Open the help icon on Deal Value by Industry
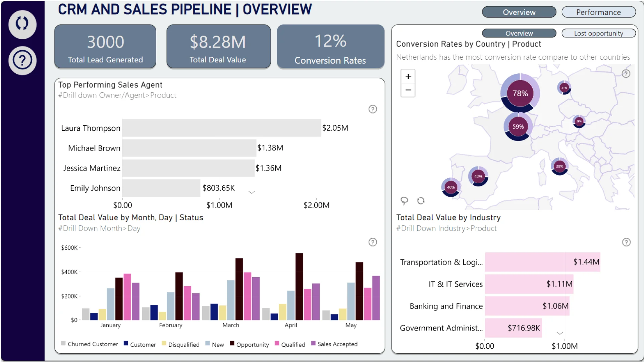The image size is (644, 362). click(626, 242)
